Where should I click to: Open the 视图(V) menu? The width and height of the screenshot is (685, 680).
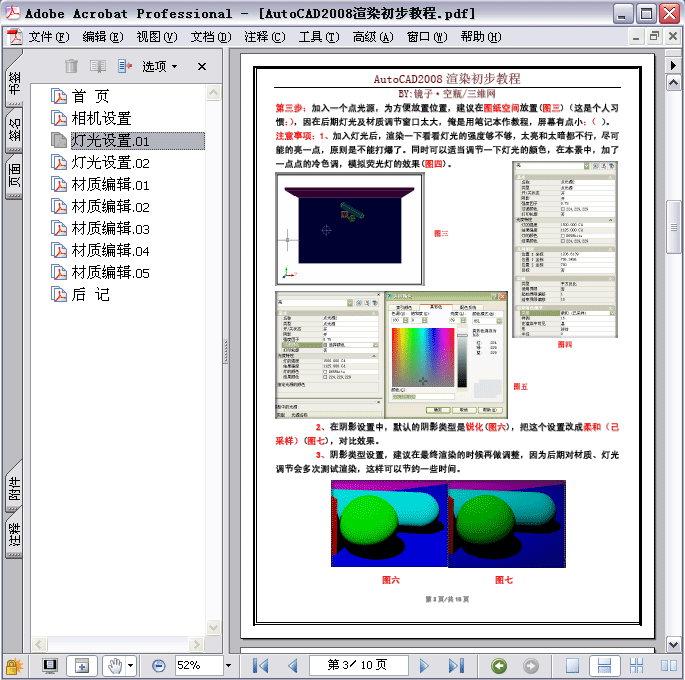pos(157,37)
